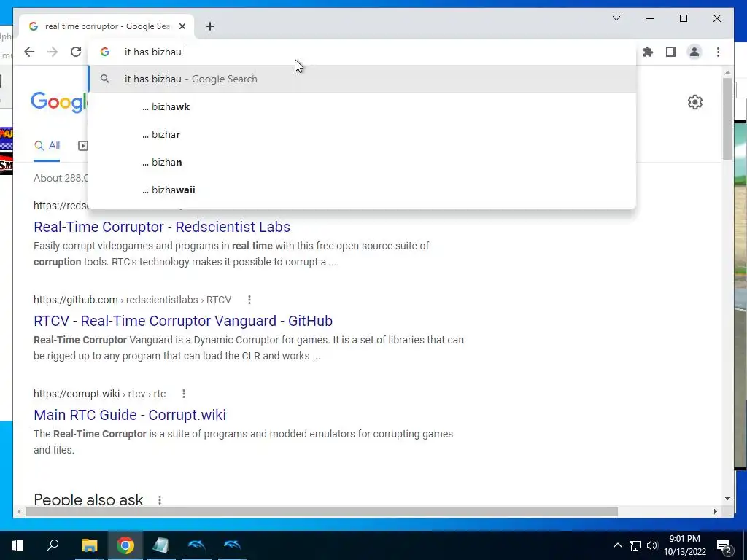Viewport: 747px width, 560px height.
Task: Choose the bizhan autocomplete suggestion
Action: point(362,162)
